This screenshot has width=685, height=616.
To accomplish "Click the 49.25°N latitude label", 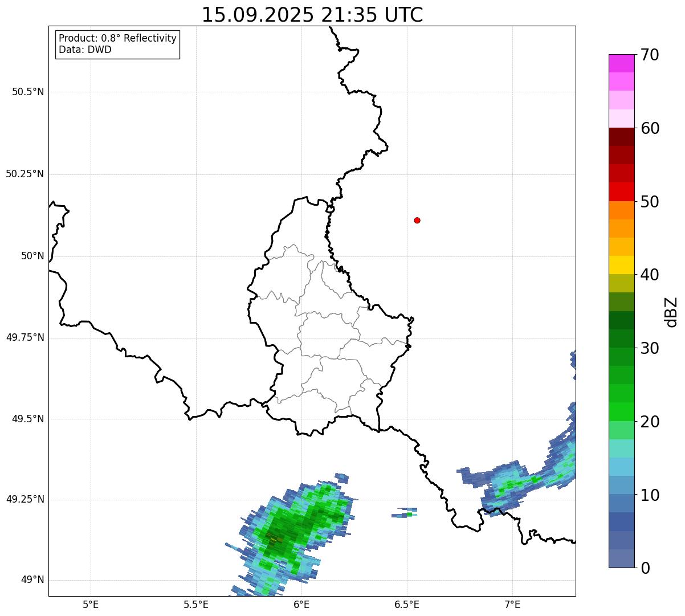I will 25,499.
